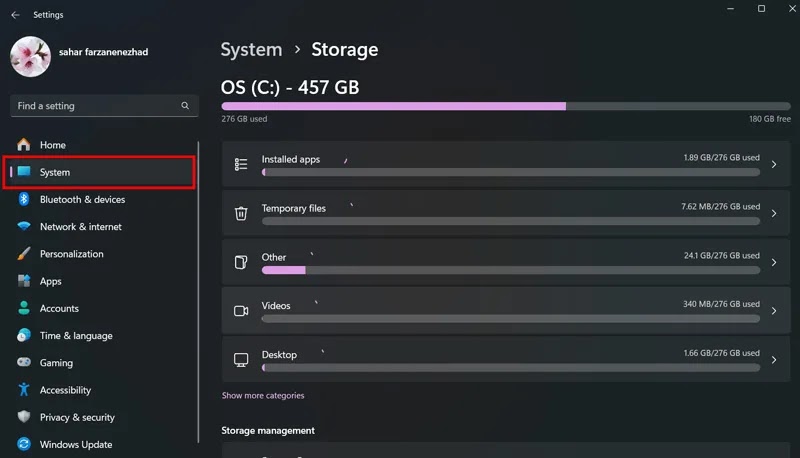
Task: Click the Temporary files trash can icon
Action: pyautogui.click(x=241, y=213)
